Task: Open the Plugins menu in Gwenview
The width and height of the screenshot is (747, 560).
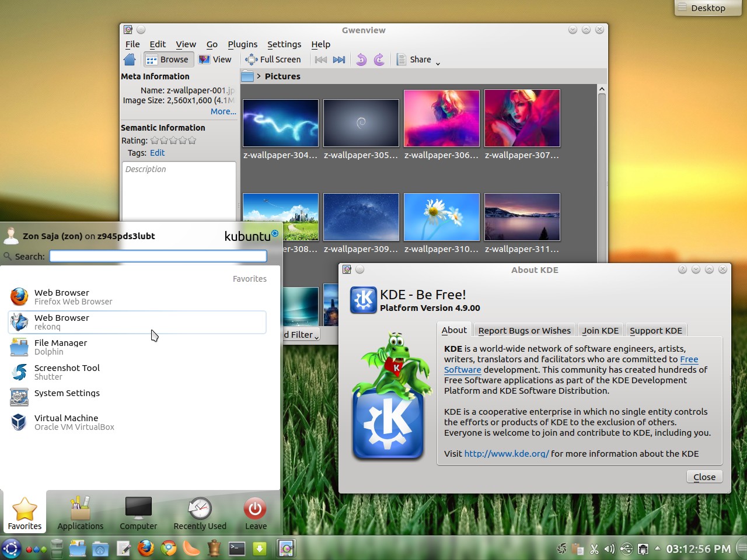Action: 242,44
